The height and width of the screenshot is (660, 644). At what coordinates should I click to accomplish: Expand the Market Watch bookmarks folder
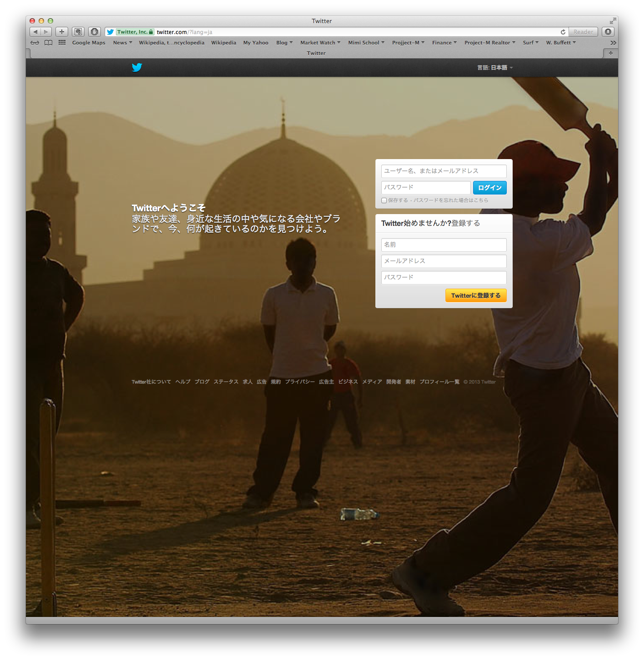(320, 43)
